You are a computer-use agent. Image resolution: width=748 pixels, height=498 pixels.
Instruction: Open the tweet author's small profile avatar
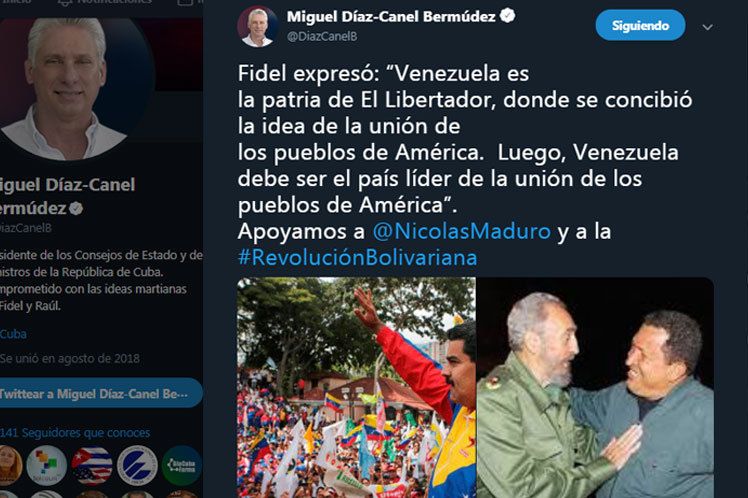(258, 26)
